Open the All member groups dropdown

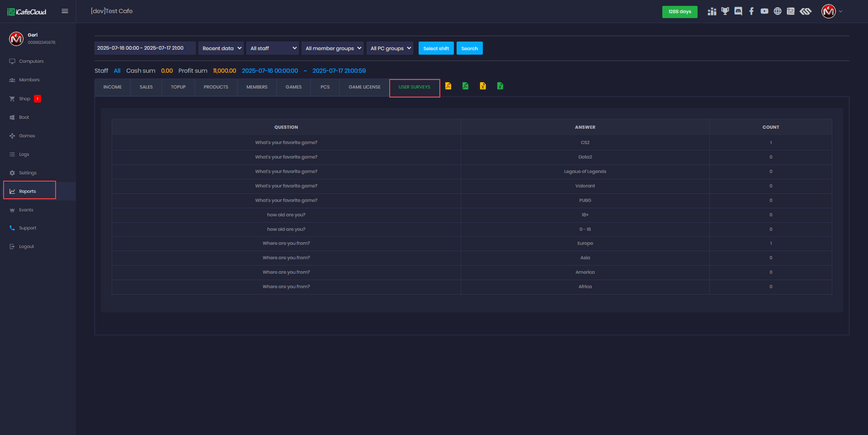coord(332,48)
